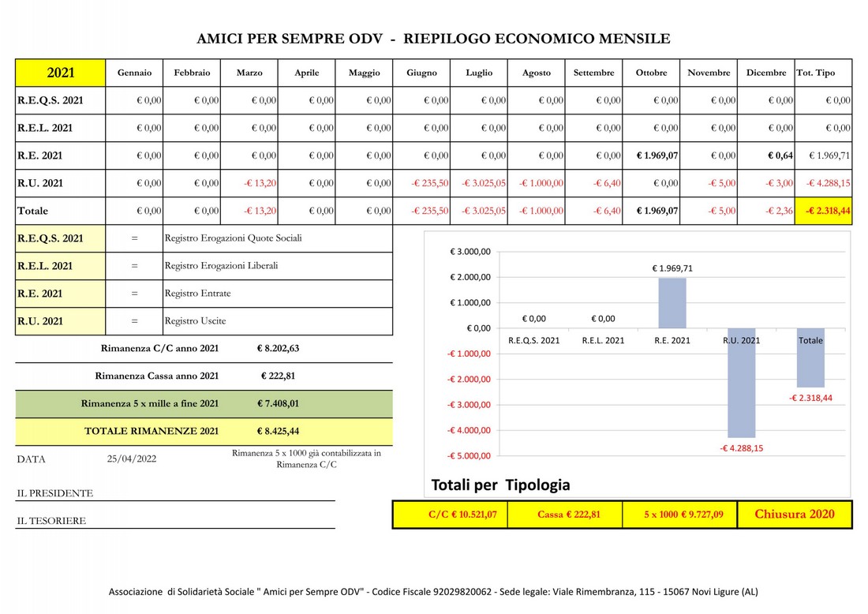Select the -€ 6,40 cell in R.U. 2021 row
Viewport: 868px width, 614px height.
coord(594,183)
